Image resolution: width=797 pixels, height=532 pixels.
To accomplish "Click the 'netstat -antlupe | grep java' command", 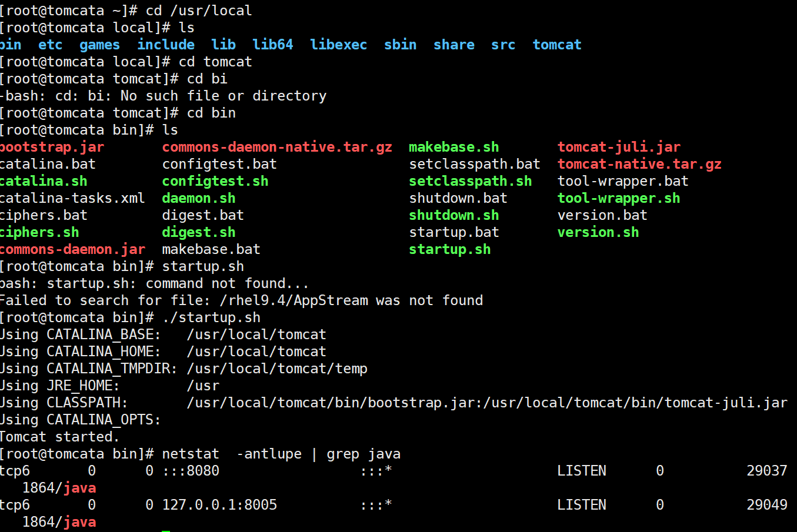I will click(x=281, y=454).
